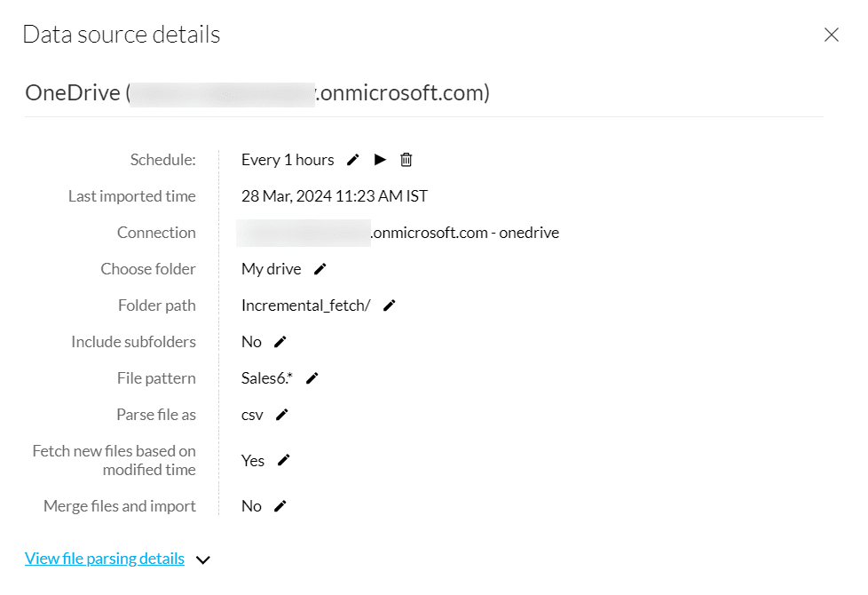Edit the Parse file as csv setting
The image size is (868, 595).
282,415
